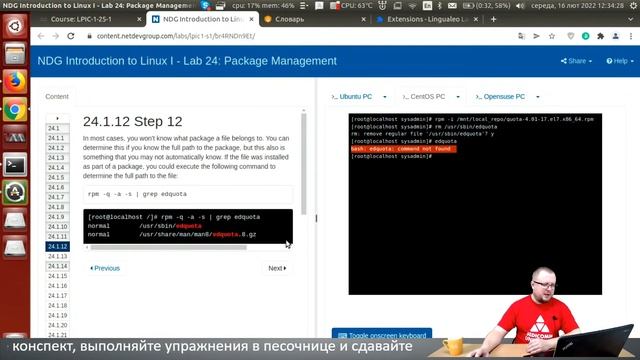Open mail indicator in top panel
Viewport: 640px width, 360px height.
tap(452, 5)
